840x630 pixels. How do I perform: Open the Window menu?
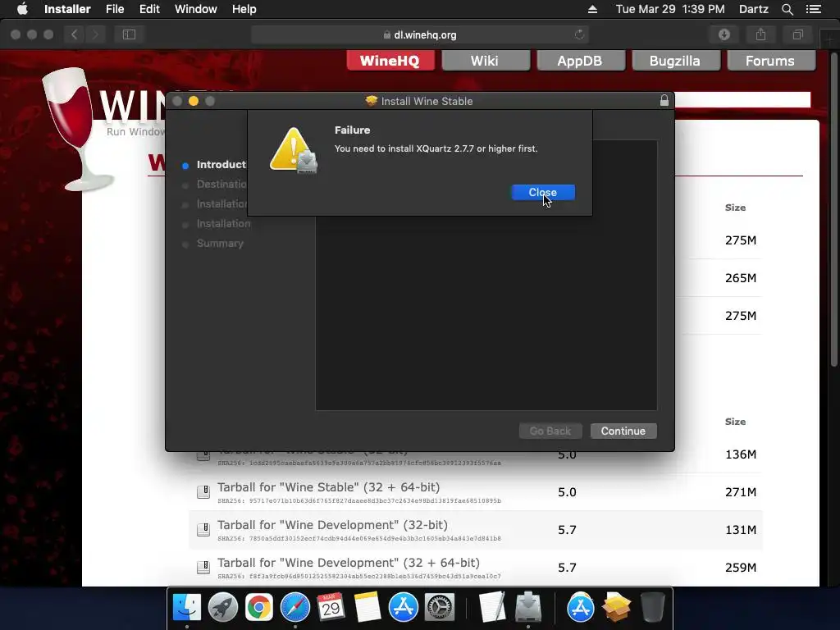[x=195, y=9]
